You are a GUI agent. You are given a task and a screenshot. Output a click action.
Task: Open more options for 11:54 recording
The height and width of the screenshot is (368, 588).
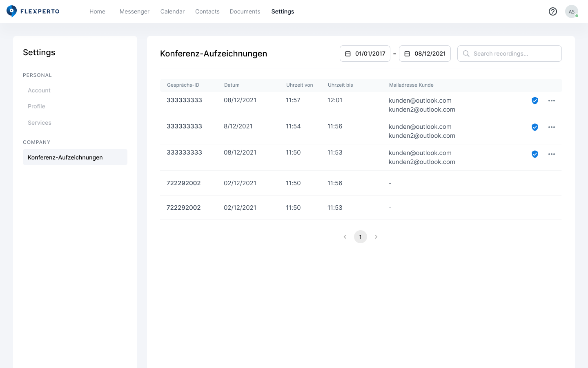[x=551, y=127]
